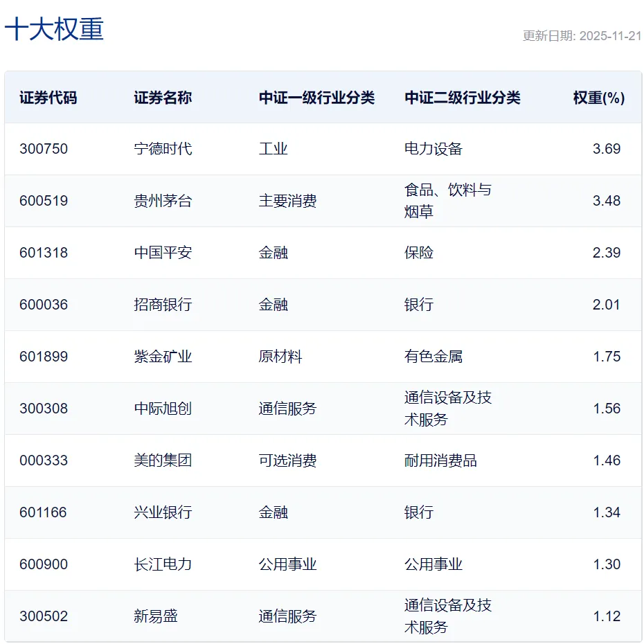Click weight value 2.01
644x644 pixels.
tap(606, 305)
